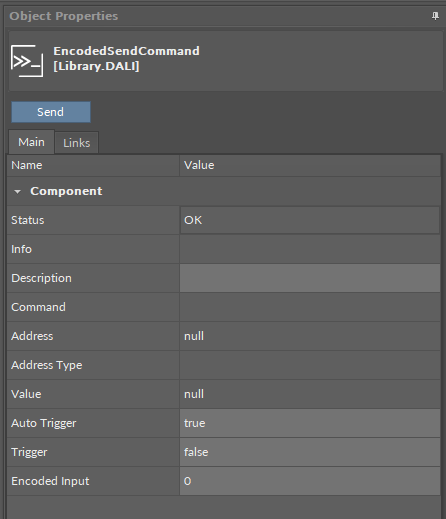Select the Description row label
The width and height of the screenshot is (446, 519).
(x=41, y=278)
